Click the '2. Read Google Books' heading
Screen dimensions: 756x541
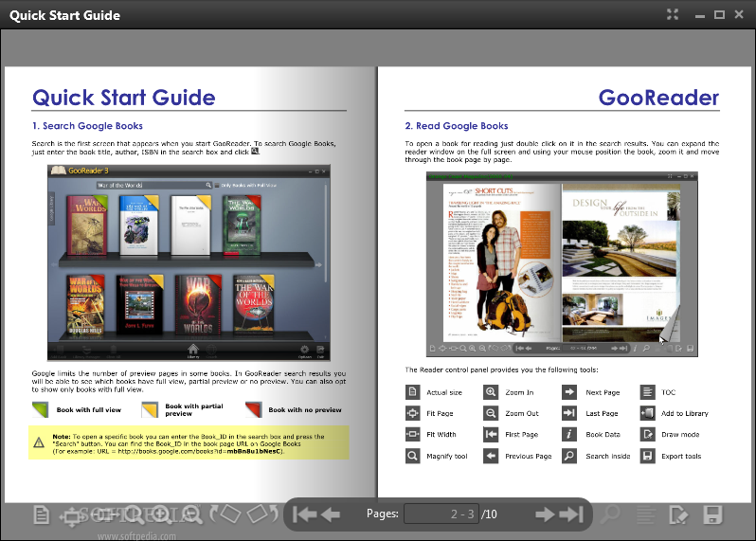[x=457, y=126]
